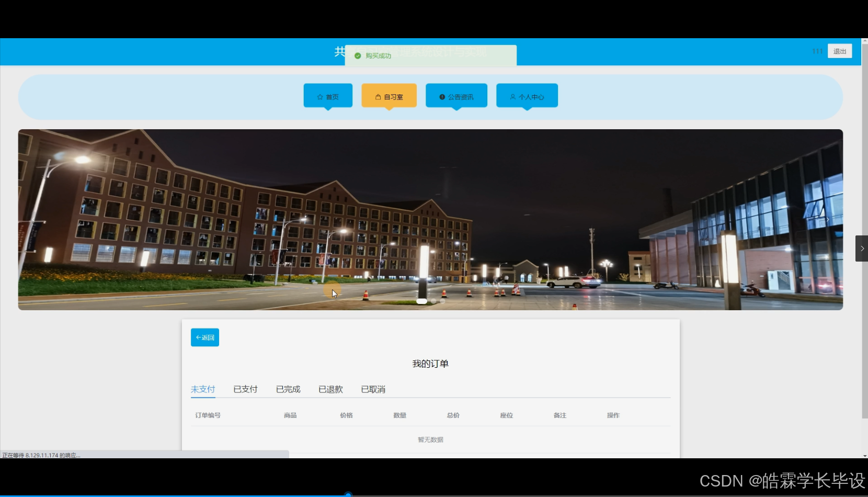The width and height of the screenshot is (868, 497).
Task: Switch to the 已完成 completed tab
Action: pyautogui.click(x=288, y=389)
